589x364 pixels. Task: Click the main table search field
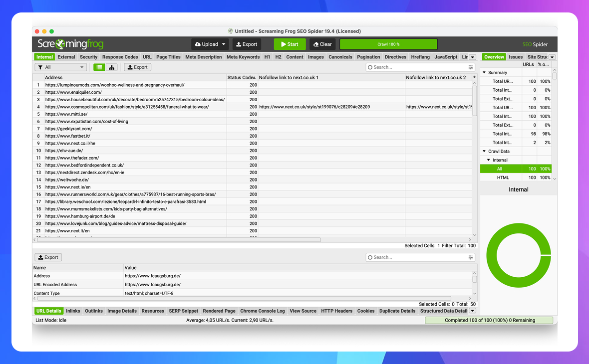tap(417, 67)
